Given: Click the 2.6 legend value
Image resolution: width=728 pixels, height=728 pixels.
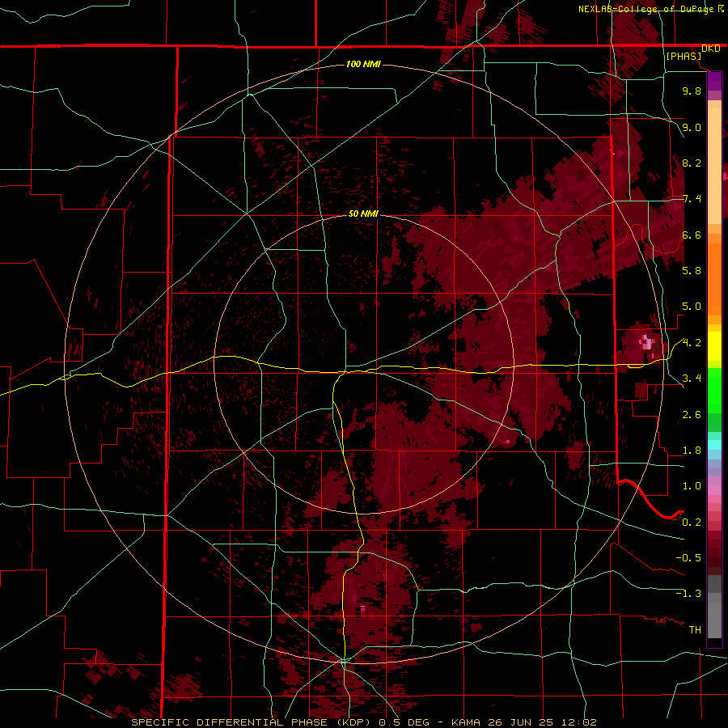Looking at the screenshot, I should tap(692, 414).
